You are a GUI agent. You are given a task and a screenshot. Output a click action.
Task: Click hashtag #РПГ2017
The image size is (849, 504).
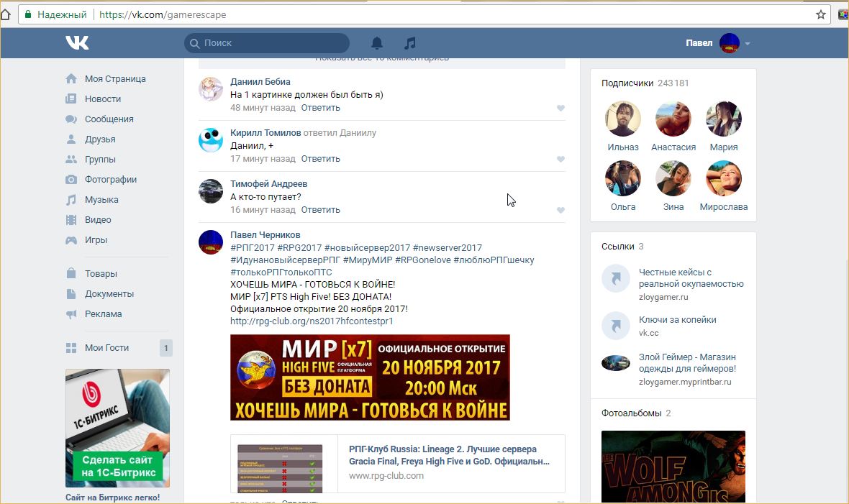click(253, 247)
